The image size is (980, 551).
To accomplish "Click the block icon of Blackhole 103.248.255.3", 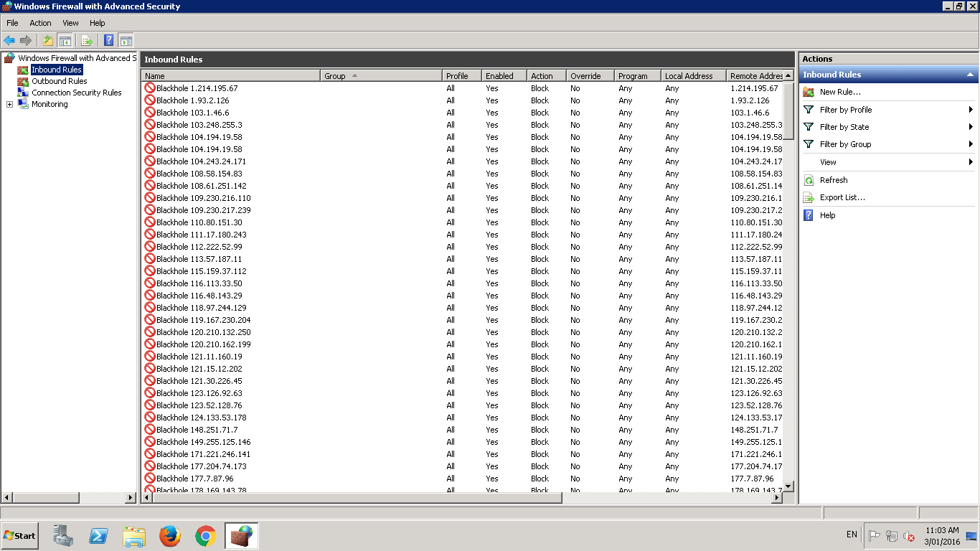I will (x=150, y=124).
